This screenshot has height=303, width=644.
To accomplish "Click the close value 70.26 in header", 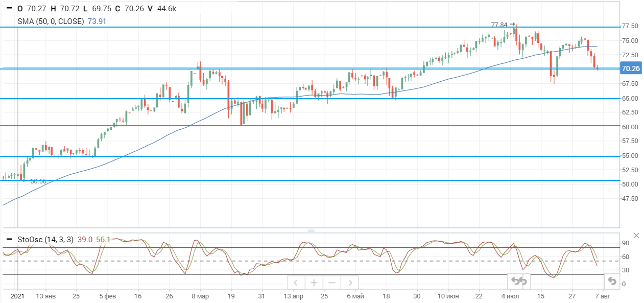I will pos(135,9).
